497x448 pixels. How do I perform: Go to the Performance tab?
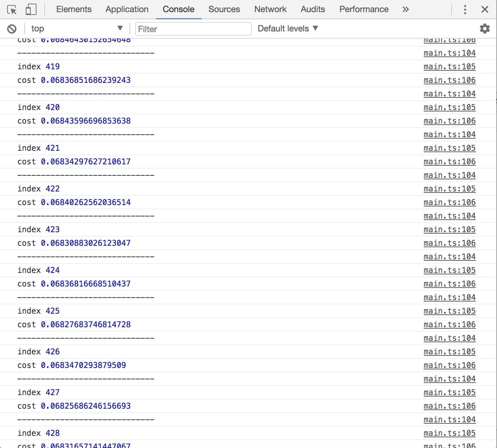pyautogui.click(x=364, y=9)
